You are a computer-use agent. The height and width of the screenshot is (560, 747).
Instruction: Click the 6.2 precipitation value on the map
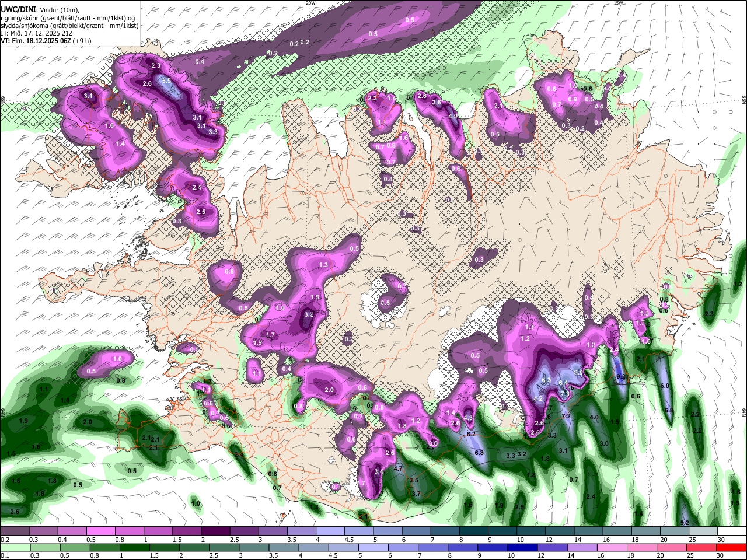point(472,434)
